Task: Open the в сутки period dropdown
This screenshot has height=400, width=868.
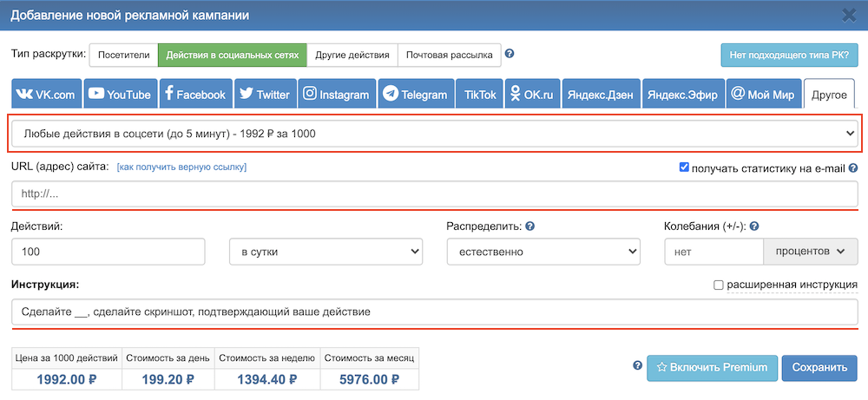Action: [x=325, y=252]
